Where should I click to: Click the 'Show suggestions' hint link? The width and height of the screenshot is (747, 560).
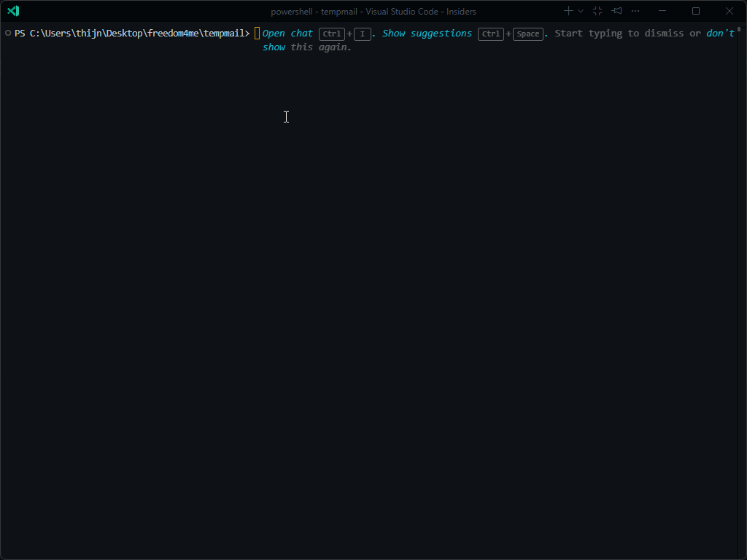tap(427, 34)
